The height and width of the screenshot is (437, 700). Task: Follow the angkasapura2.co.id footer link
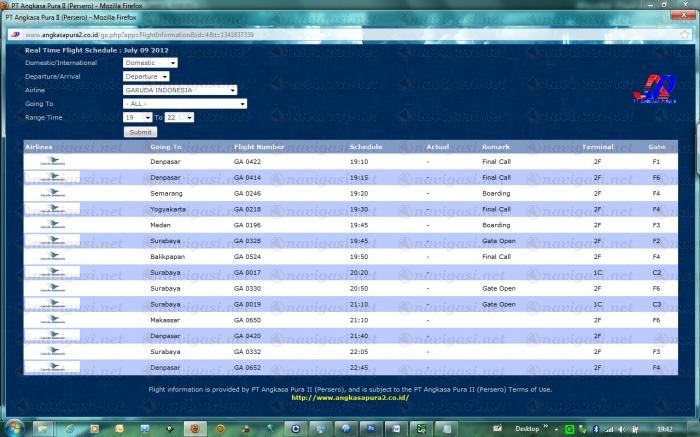coord(349,397)
